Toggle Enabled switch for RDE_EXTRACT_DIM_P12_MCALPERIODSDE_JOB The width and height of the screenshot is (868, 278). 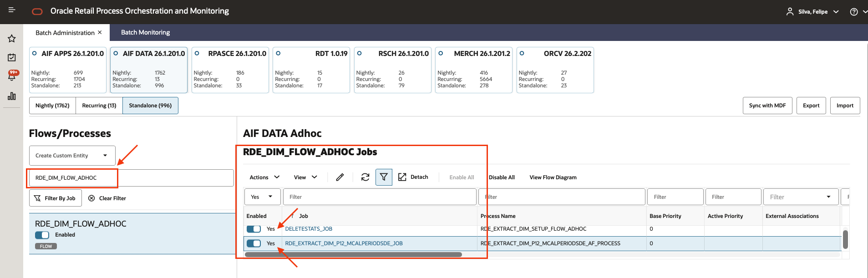[x=254, y=243]
